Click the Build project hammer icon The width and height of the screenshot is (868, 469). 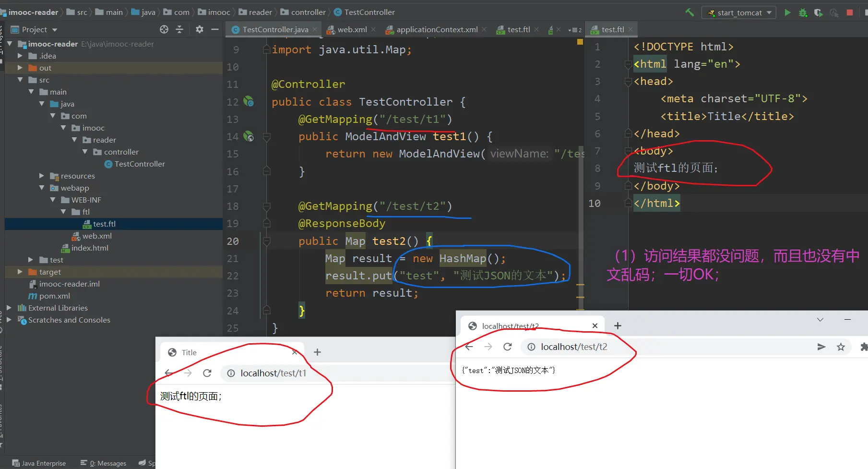pyautogui.click(x=690, y=12)
